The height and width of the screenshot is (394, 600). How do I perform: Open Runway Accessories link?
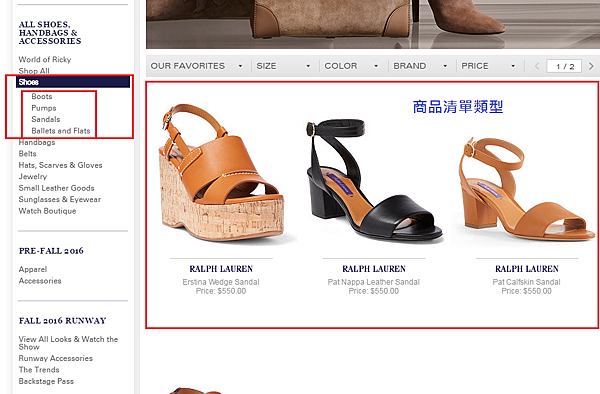pyautogui.click(x=55, y=358)
